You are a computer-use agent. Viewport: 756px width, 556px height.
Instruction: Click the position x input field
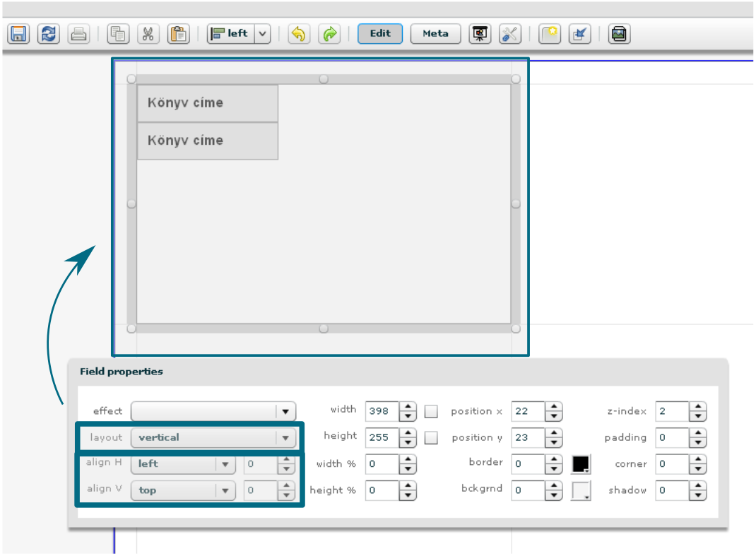528,411
